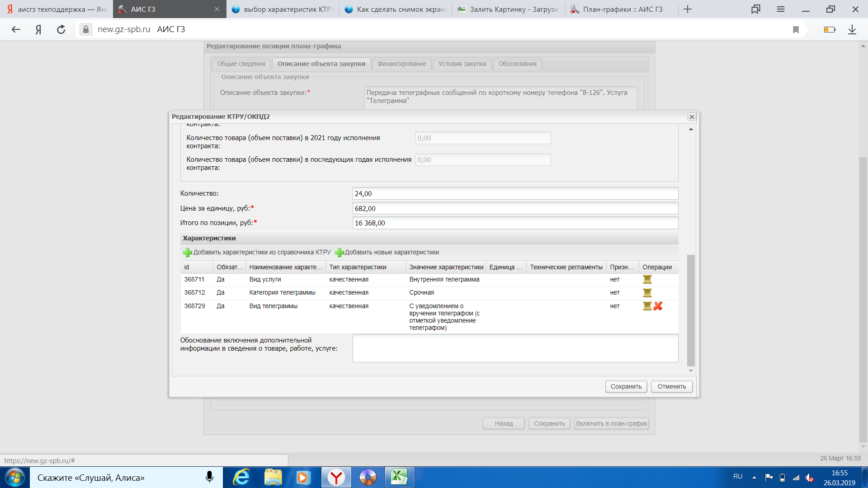Screen dimensions: 868x488
Task: Open browser downloads arrow icon
Action: click(852, 30)
